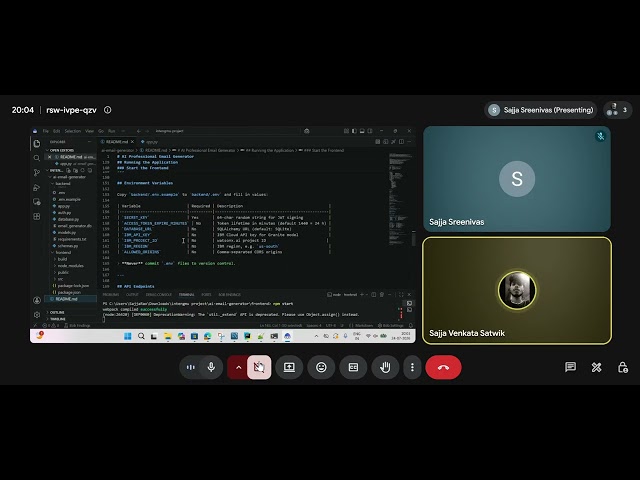Open the in-call chat panel

tap(570, 367)
